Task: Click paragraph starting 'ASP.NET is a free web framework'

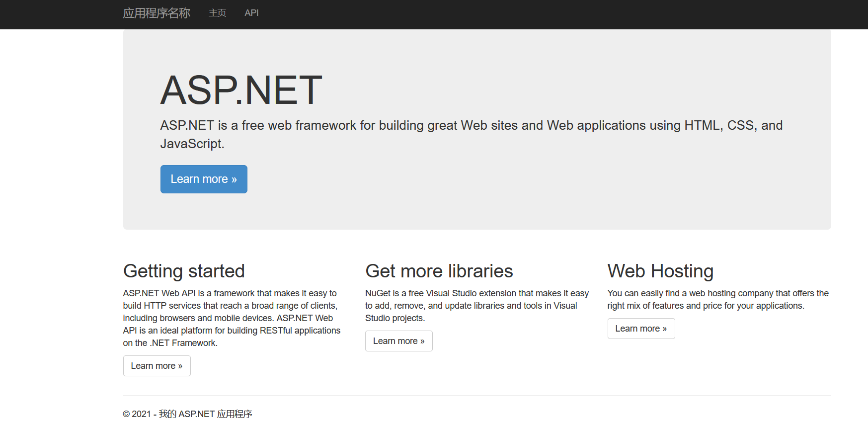Action: [471, 134]
